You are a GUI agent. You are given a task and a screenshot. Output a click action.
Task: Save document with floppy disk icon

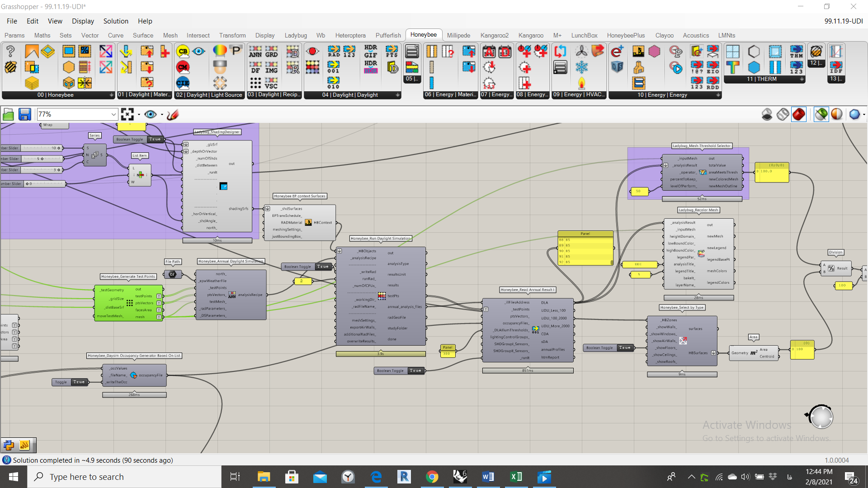pos(24,115)
